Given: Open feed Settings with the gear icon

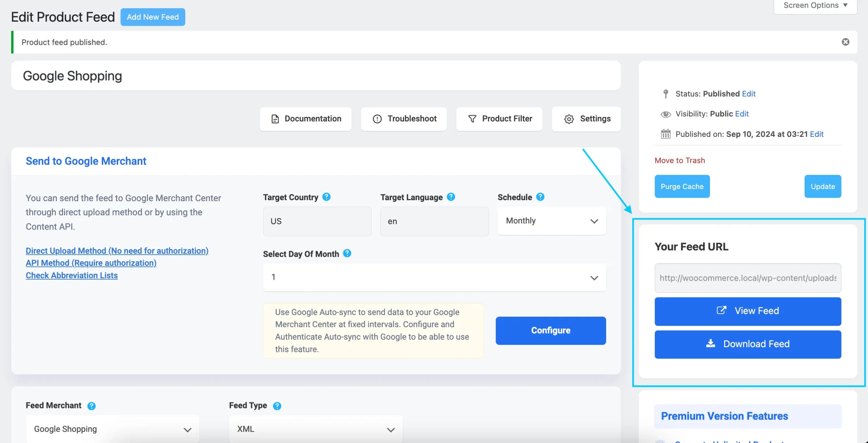Looking at the screenshot, I should [x=586, y=119].
